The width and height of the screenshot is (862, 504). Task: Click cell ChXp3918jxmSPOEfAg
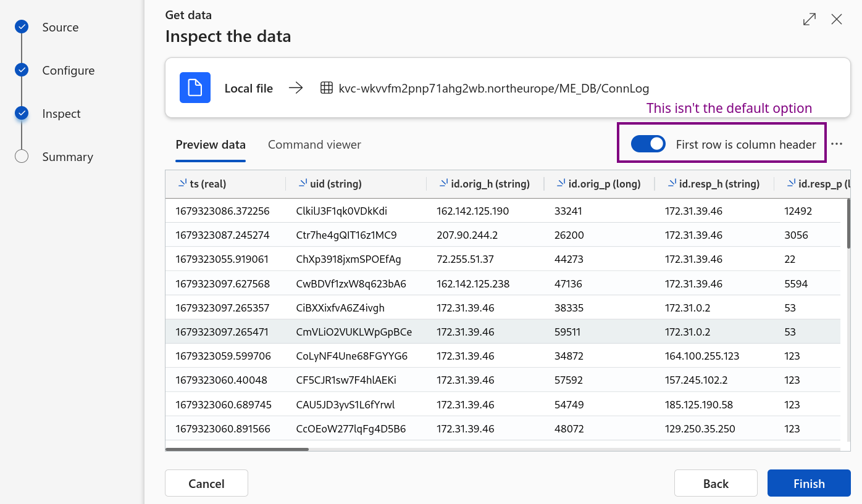pos(349,259)
